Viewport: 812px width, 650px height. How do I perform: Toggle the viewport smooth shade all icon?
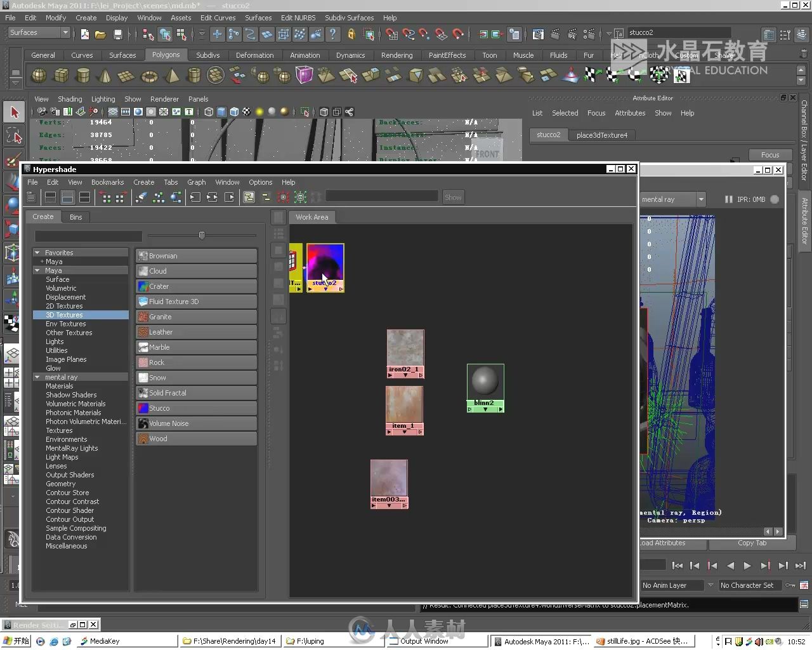(x=221, y=112)
